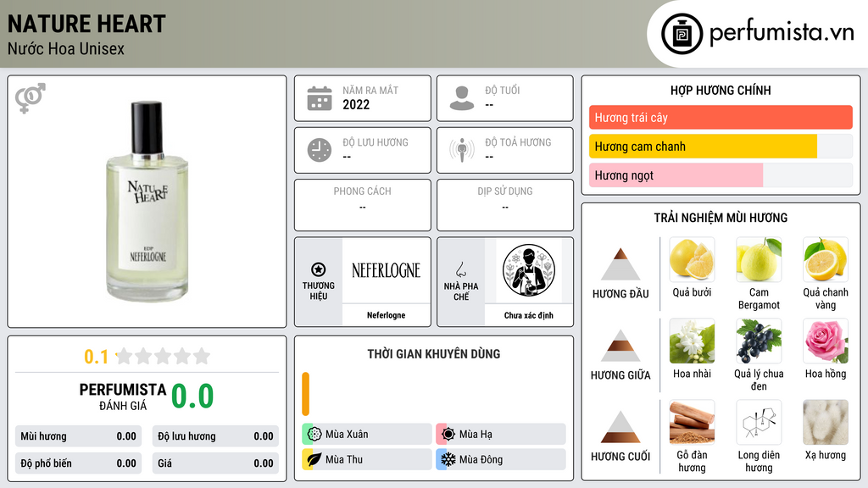Click the green 0.0 Perfumista score
Screen dimensions: 868x488
[192, 396]
